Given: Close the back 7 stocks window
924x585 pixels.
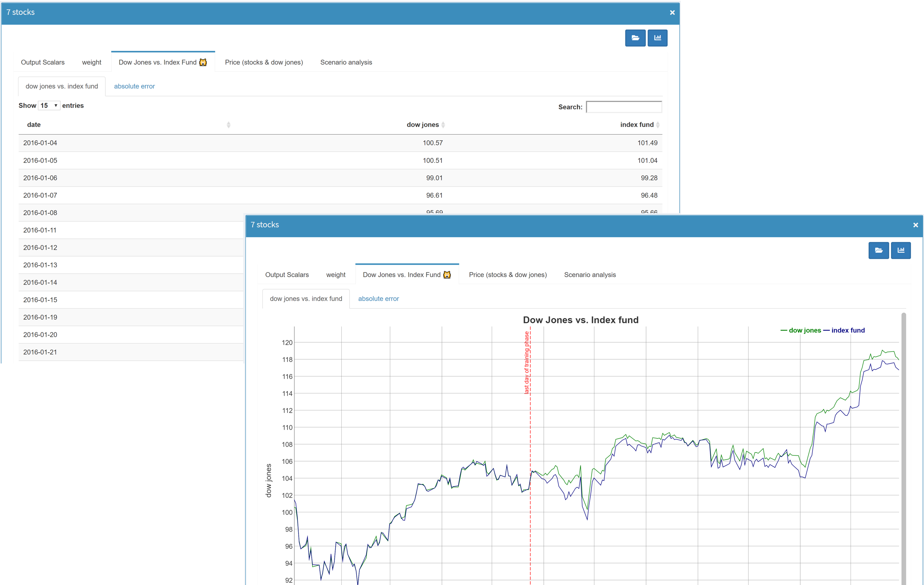Looking at the screenshot, I should coord(672,13).
